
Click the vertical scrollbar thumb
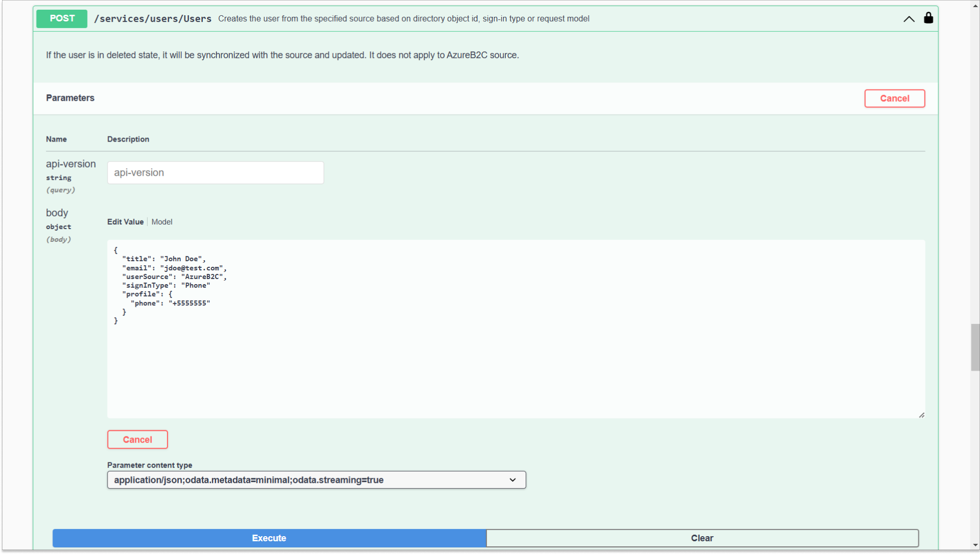tap(974, 347)
